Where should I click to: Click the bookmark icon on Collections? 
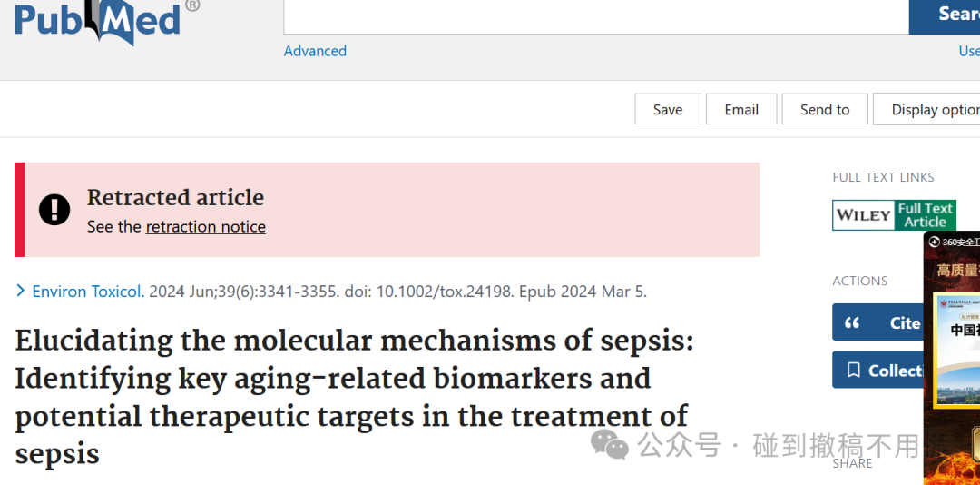(x=853, y=371)
